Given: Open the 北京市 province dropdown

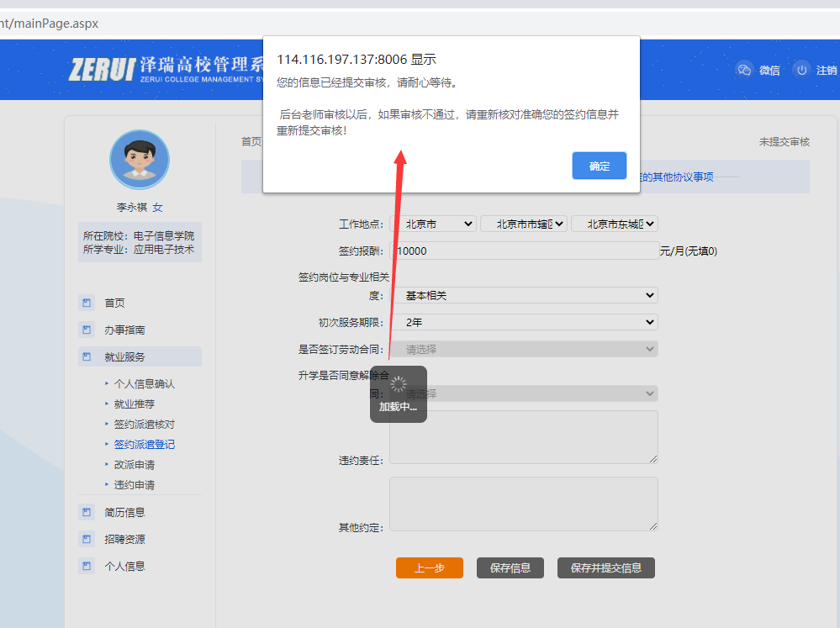Looking at the screenshot, I should pyautogui.click(x=433, y=224).
